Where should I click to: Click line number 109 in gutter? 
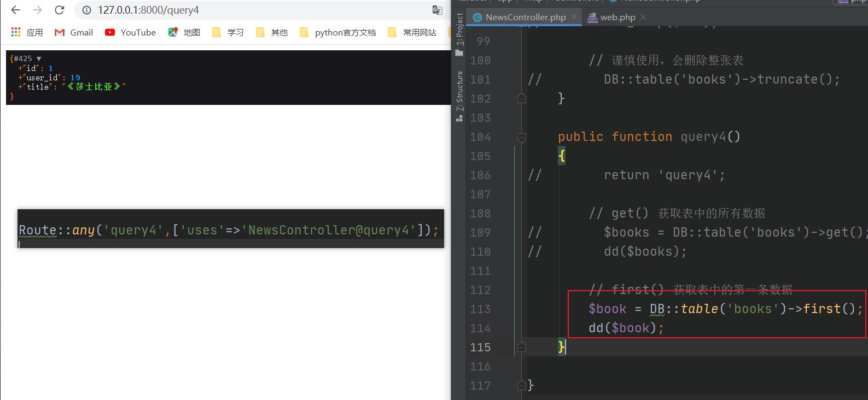480,232
